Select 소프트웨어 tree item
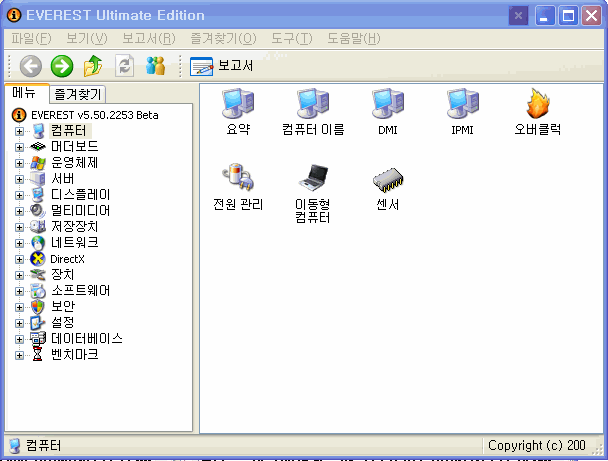Screen dimensions: 608x461 click(x=81, y=290)
